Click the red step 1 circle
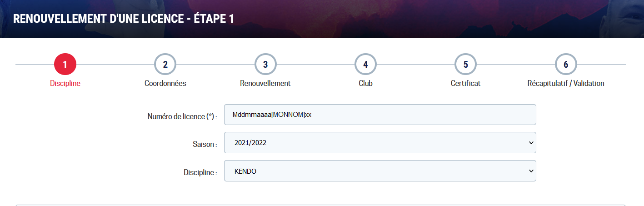644x206 pixels. [65, 65]
